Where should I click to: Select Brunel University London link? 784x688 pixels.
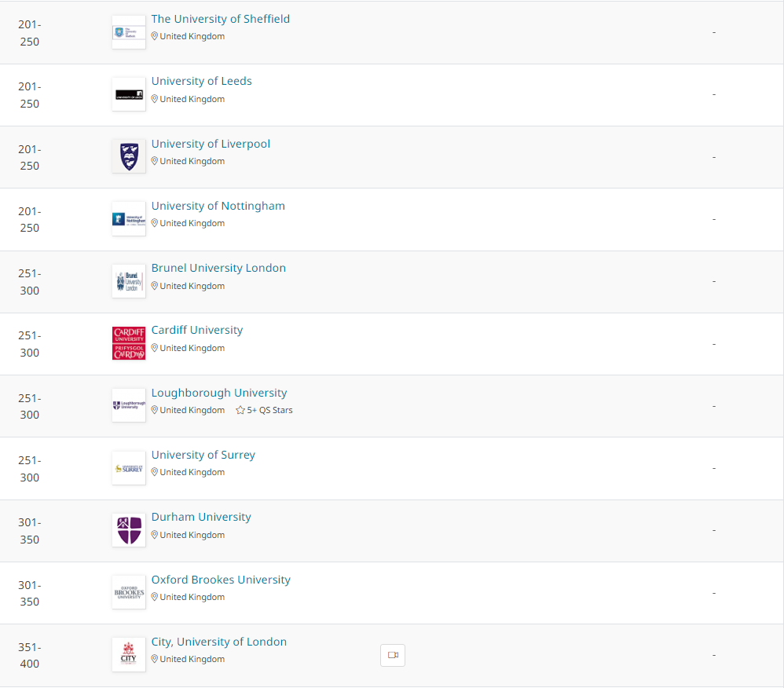point(218,268)
